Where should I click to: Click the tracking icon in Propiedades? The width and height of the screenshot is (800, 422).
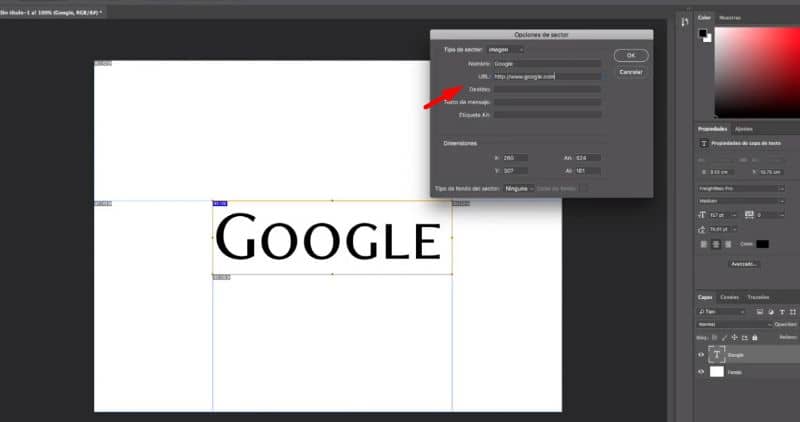(749, 215)
